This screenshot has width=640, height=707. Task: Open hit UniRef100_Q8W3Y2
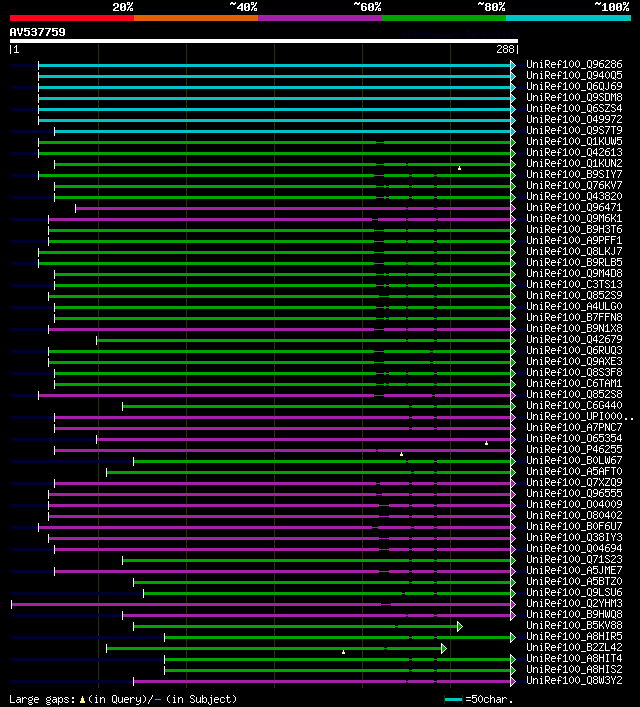[x=574, y=680]
